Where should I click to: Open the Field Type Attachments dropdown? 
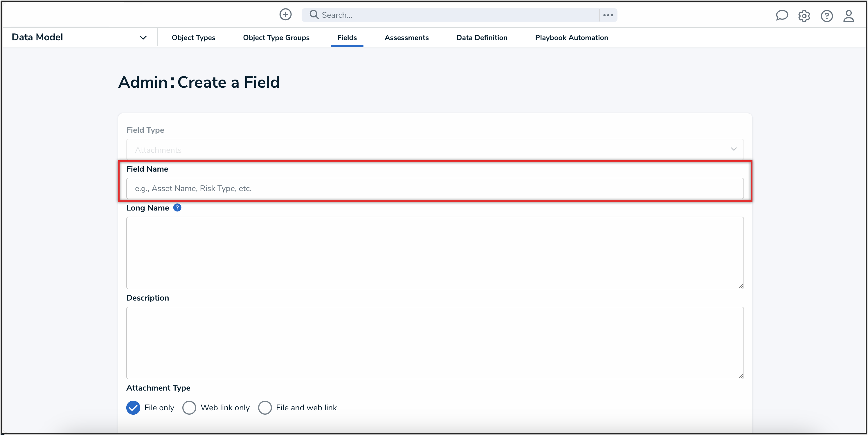point(434,150)
